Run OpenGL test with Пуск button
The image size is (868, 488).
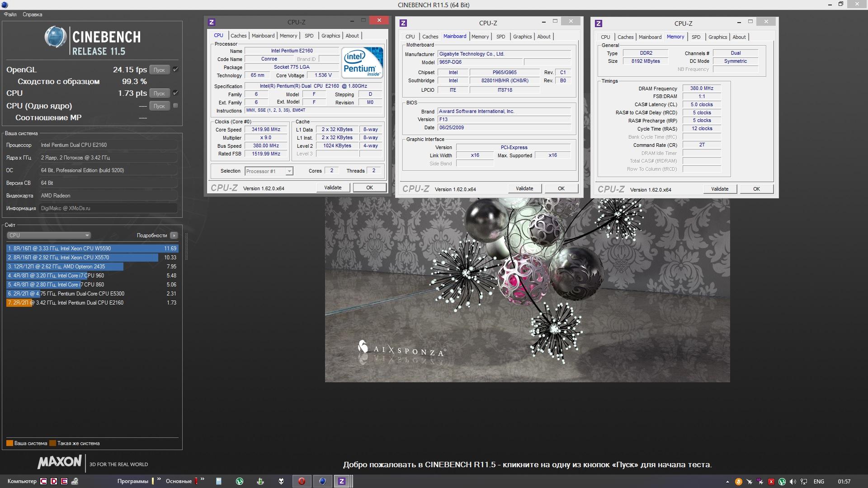pos(159,70)
